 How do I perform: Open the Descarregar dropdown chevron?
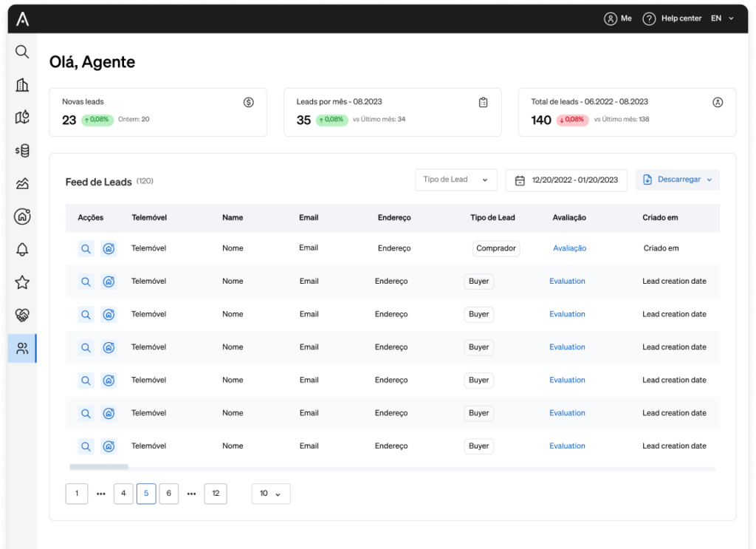pyautogui.click(x=709, y=180)
